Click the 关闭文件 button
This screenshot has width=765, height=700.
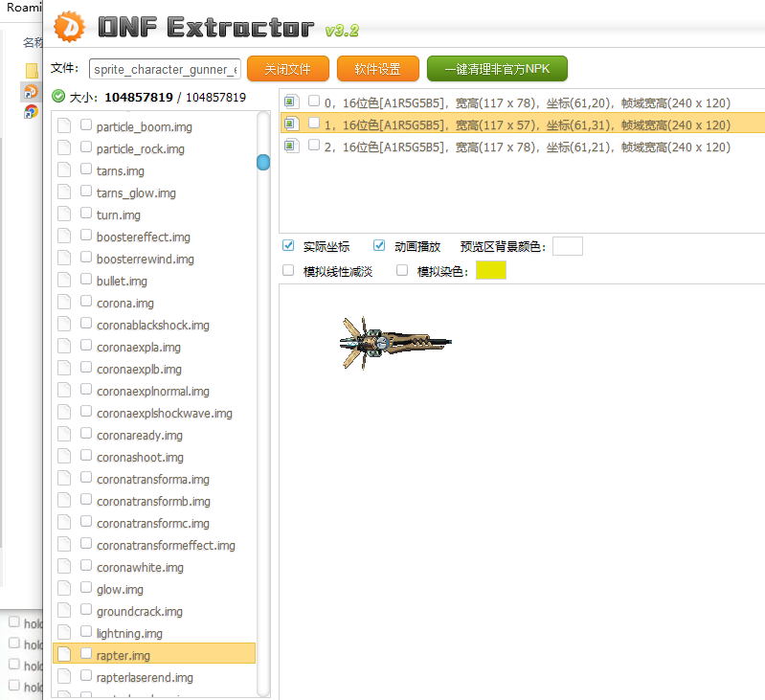pyautogui.click(x=288, y=69)
